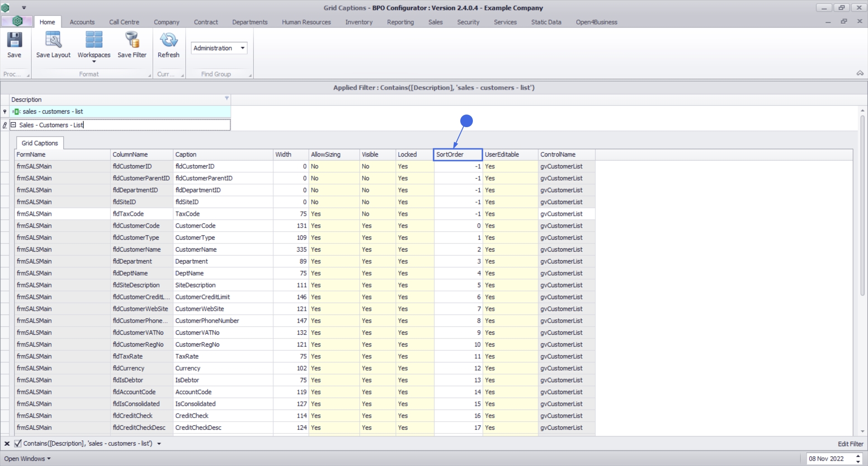Remove the filter with the X icon

point(7,444)
